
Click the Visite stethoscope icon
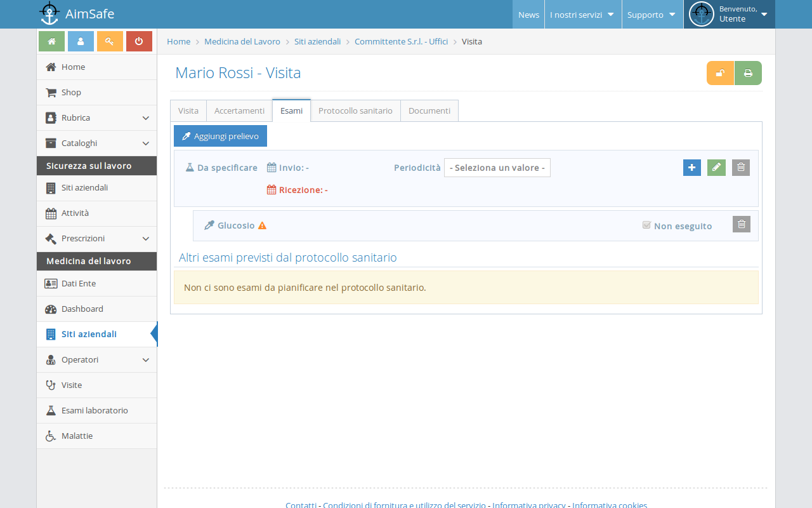click(51, 385)
